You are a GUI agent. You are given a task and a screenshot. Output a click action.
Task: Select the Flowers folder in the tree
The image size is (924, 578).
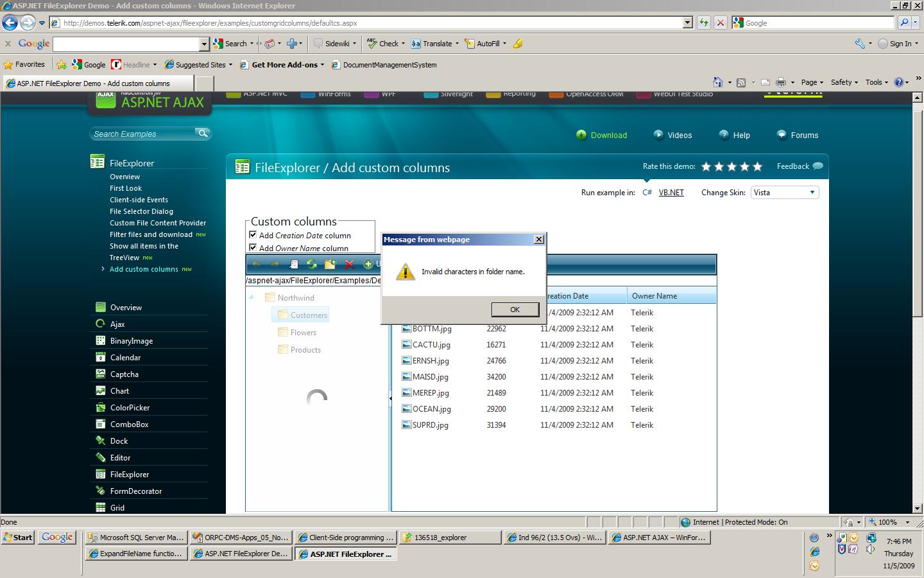[297, 332]
